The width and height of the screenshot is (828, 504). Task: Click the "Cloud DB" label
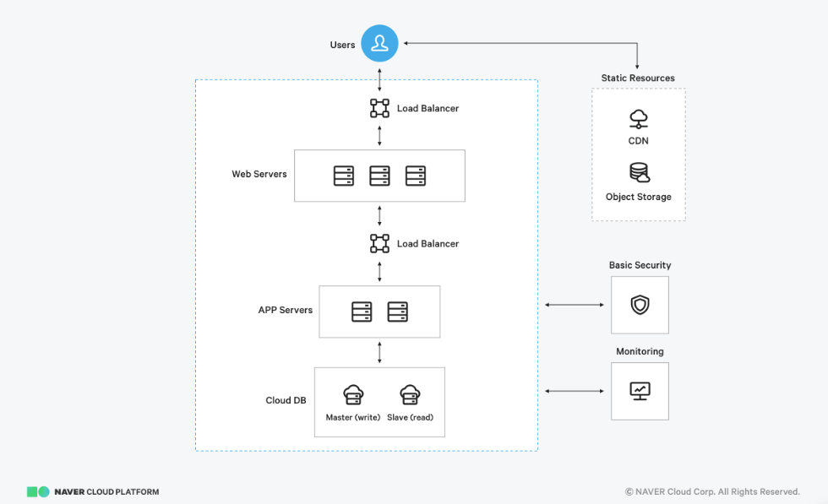tap(286, 400)
